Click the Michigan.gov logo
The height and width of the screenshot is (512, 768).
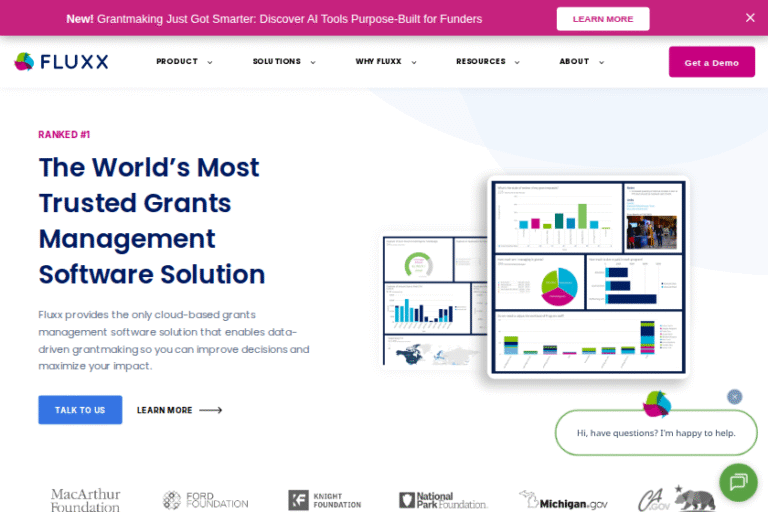tap(563, 500)
